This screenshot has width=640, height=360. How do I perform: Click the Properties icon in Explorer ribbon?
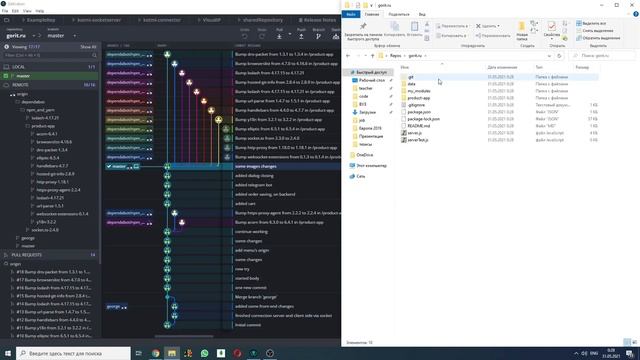click(x=551, y=27)
